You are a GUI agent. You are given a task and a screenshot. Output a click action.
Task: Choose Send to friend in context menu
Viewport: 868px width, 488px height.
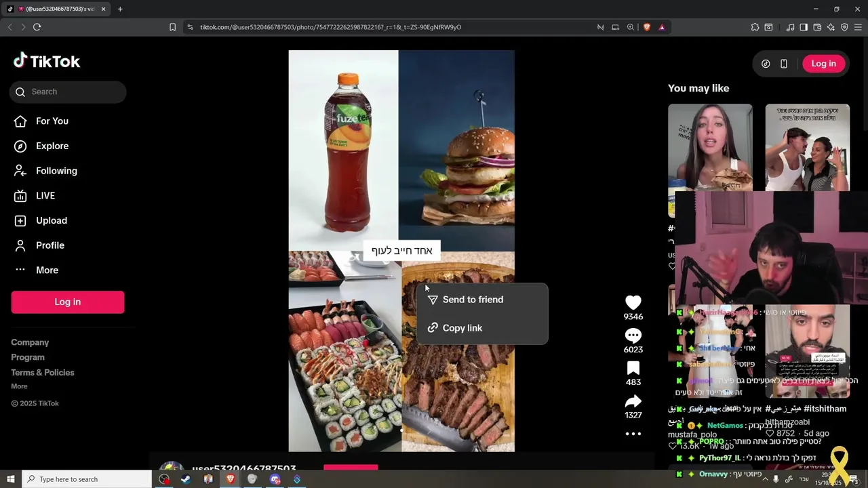point(482,300)
